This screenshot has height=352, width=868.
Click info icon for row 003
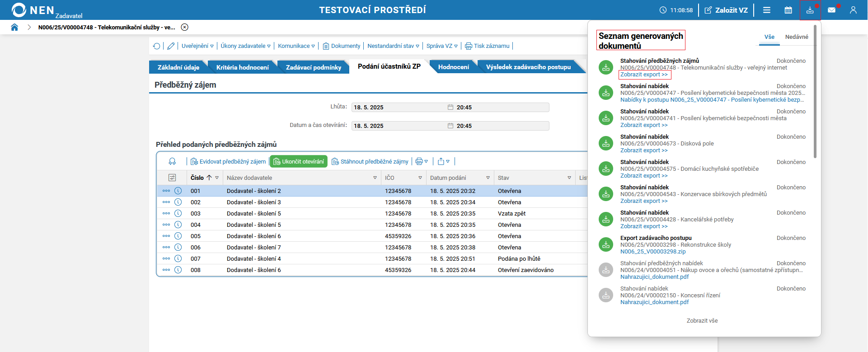tap(178, 213)
